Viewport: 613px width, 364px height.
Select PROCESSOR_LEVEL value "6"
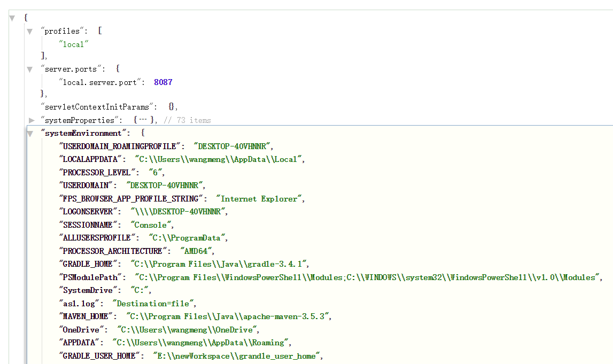pos(155,173)
